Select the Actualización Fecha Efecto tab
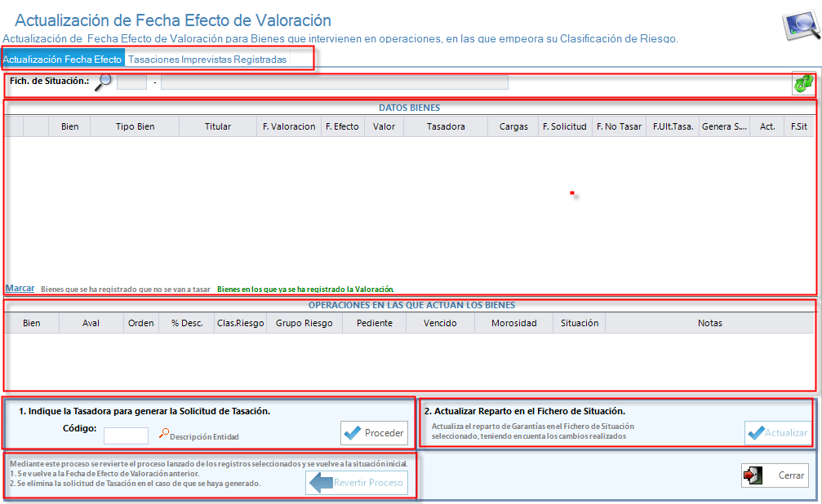This screenshot has height=504, width=822. (x=63, y=60)
